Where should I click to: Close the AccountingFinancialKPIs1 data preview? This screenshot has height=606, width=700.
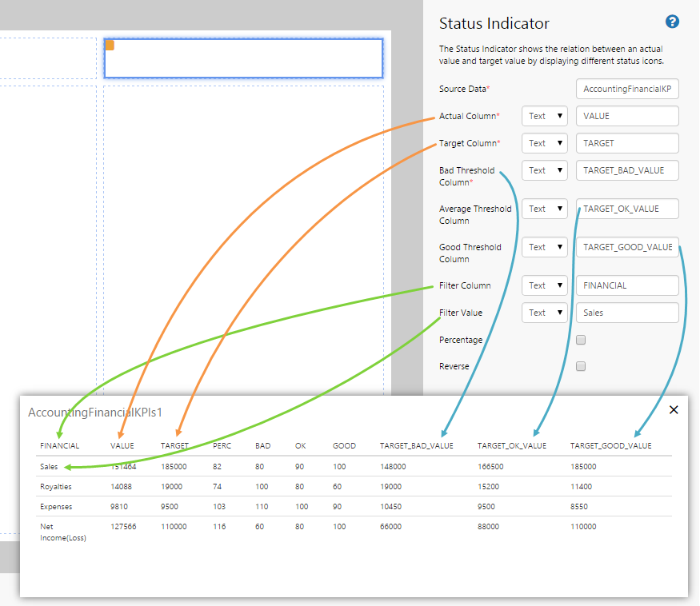(x=673, y=410)
